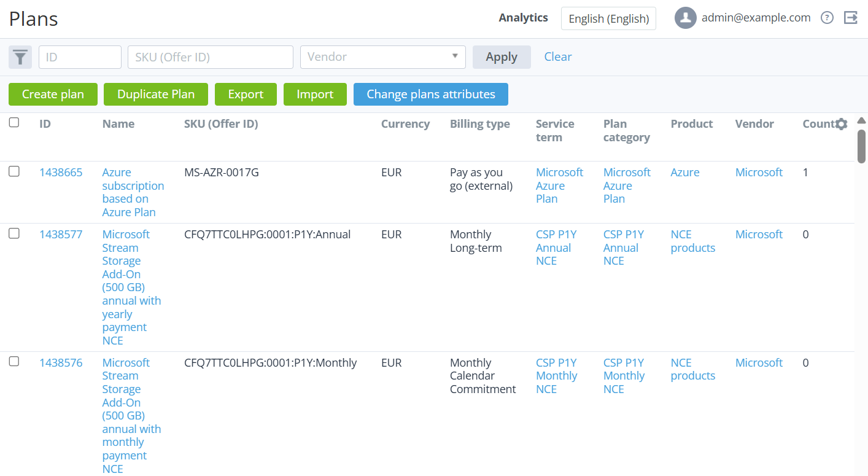Click the Import button

[x=315, y=94]
